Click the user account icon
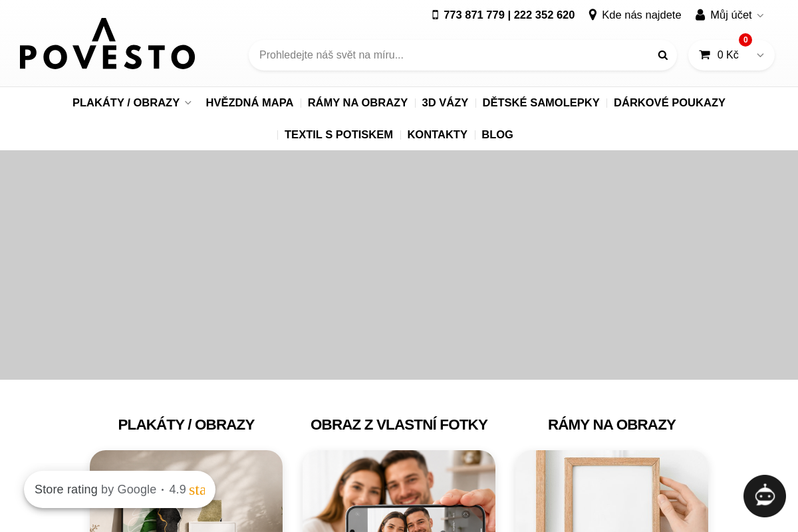Image resolution: width=798 pixels, height=532 pixels. point(700,15)
